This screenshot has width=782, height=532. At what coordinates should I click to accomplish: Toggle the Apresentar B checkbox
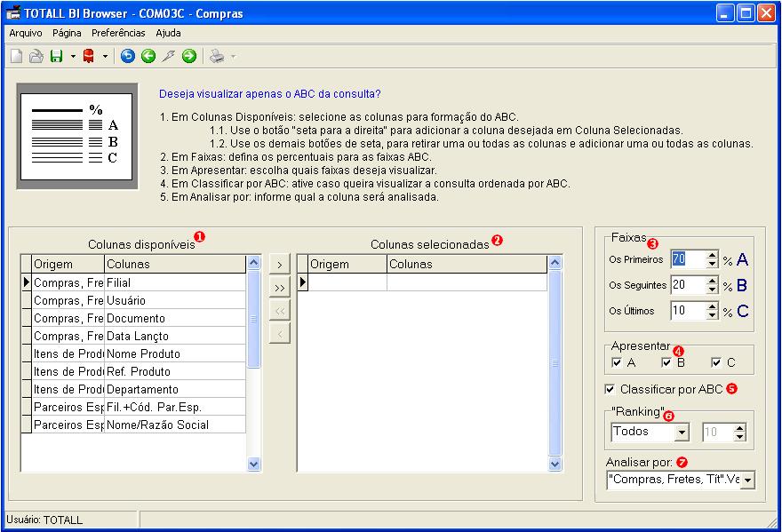666,362
